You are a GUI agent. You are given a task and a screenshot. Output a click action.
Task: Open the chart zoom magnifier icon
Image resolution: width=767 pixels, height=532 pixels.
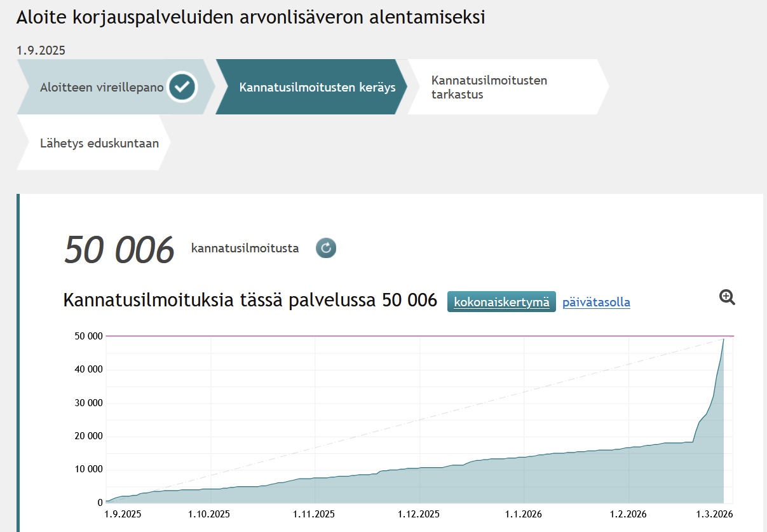(727, 297)
